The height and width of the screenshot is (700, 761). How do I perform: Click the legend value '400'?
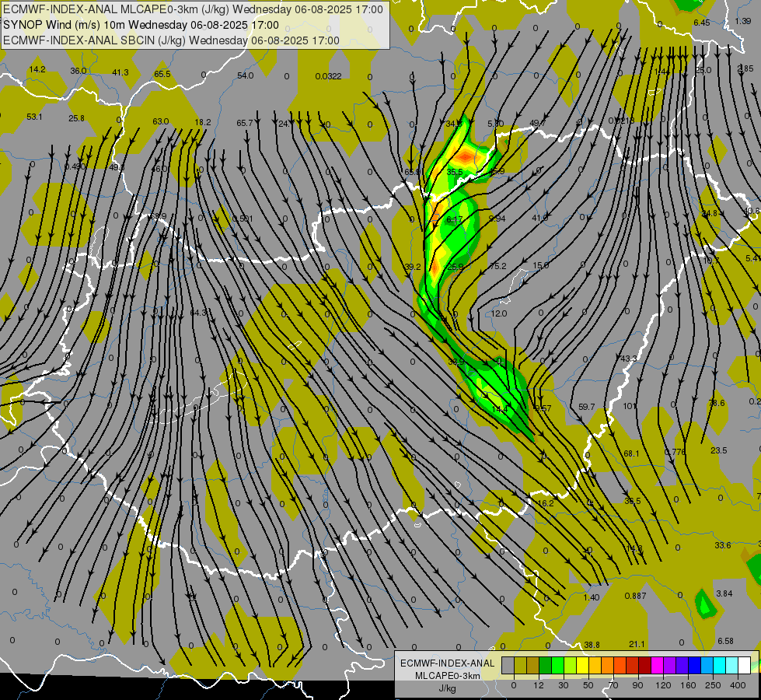point(738,685)
